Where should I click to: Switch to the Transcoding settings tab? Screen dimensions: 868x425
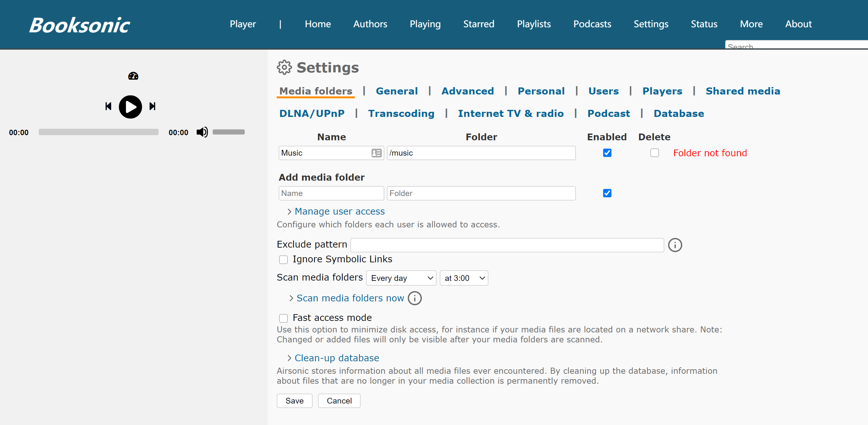[x=401, y=114]
